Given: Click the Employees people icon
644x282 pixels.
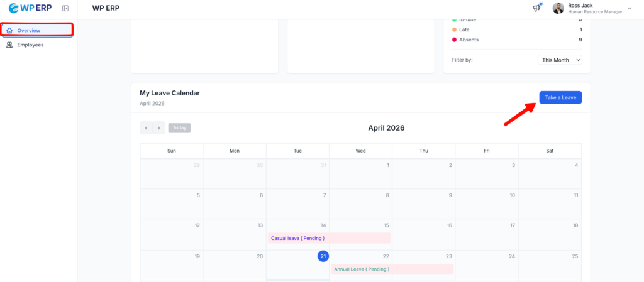Looking at the screenshot, I should (x=9, y=45).
